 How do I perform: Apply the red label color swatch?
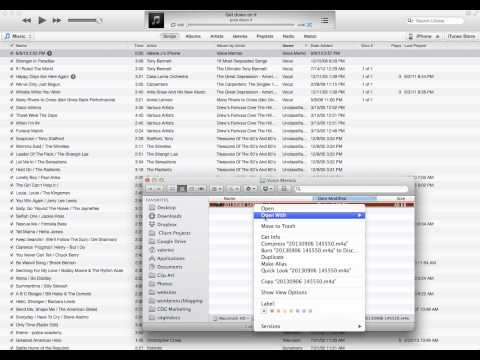point(272,311)
